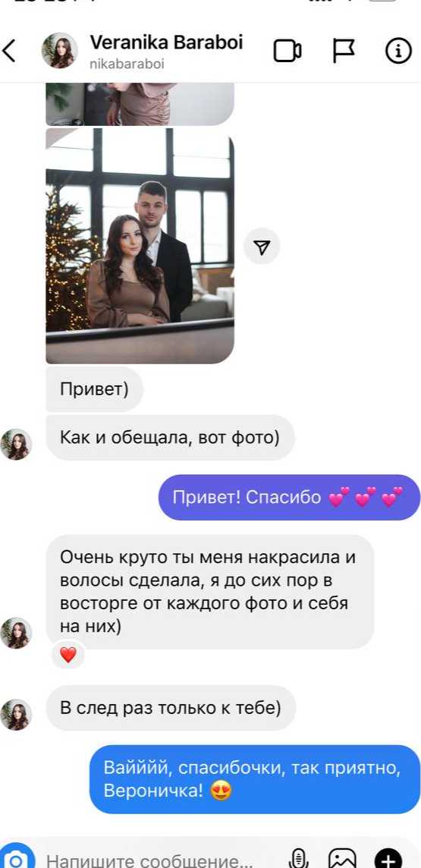Select the 'Привет! Спасибо' purple message
Viewport: 421px width, 868px height.
tap(289, 497)
